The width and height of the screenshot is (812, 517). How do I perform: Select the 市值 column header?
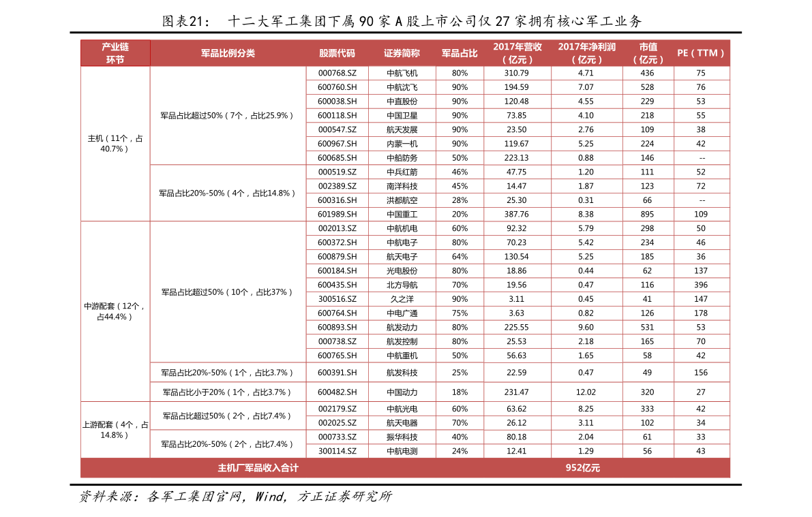tap(648, 53)
